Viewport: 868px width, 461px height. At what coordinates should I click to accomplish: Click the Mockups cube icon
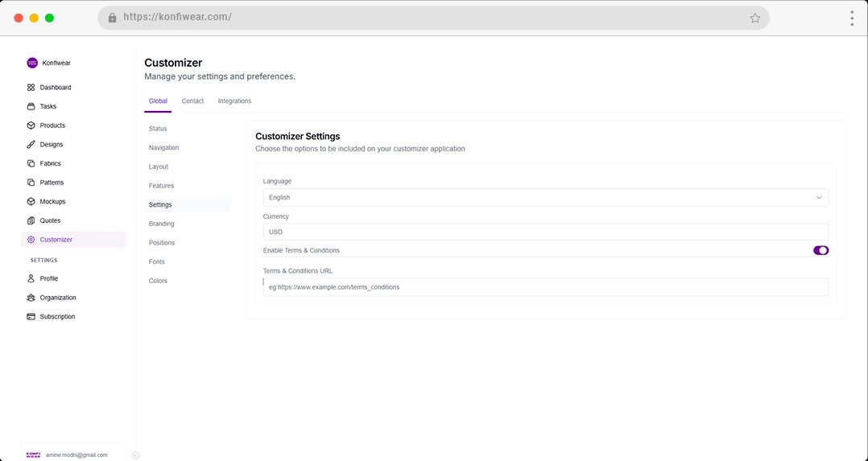click(31, 202)
